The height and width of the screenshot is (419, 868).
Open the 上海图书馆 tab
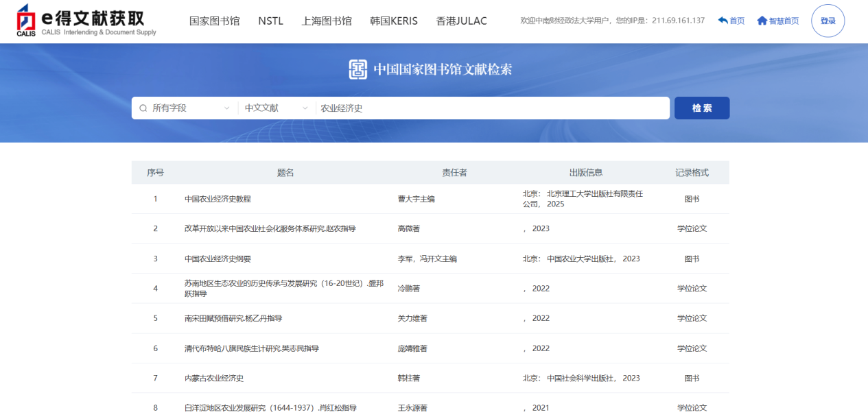[x=327, y=21]
